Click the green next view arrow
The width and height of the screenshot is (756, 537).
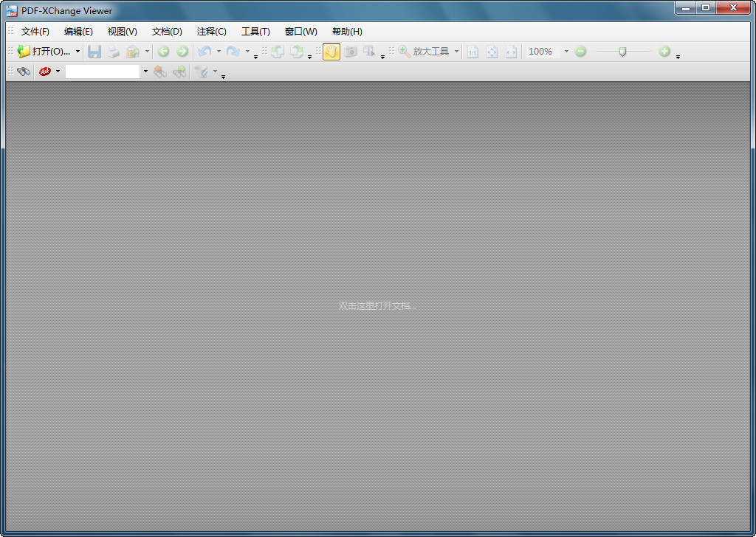point(182,51)
